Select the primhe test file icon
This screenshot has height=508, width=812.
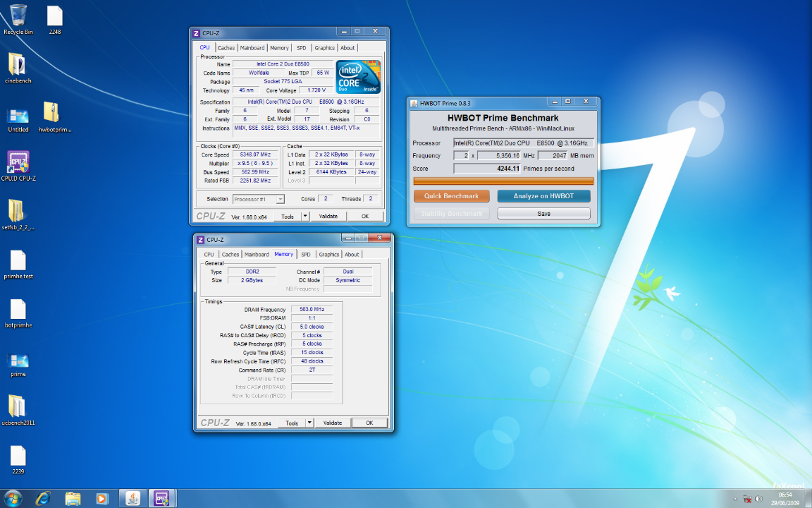(x=18, y=265)
